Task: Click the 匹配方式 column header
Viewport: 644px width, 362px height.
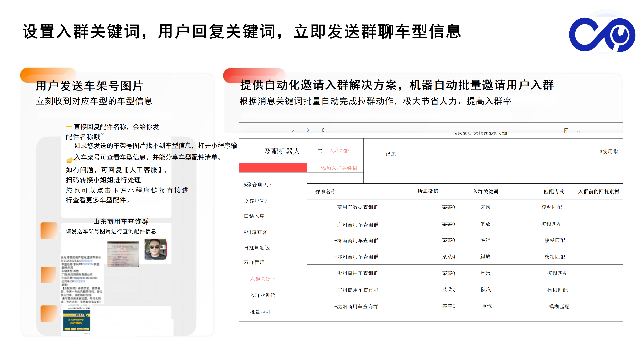Action: [554, 192]
